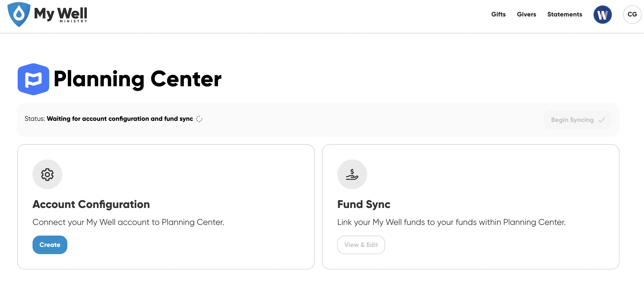Image resolution: width=644 pixels, height=281 pixels.
Task: Click the My Well Ministry wordmark text
Action: pos(61,14)
